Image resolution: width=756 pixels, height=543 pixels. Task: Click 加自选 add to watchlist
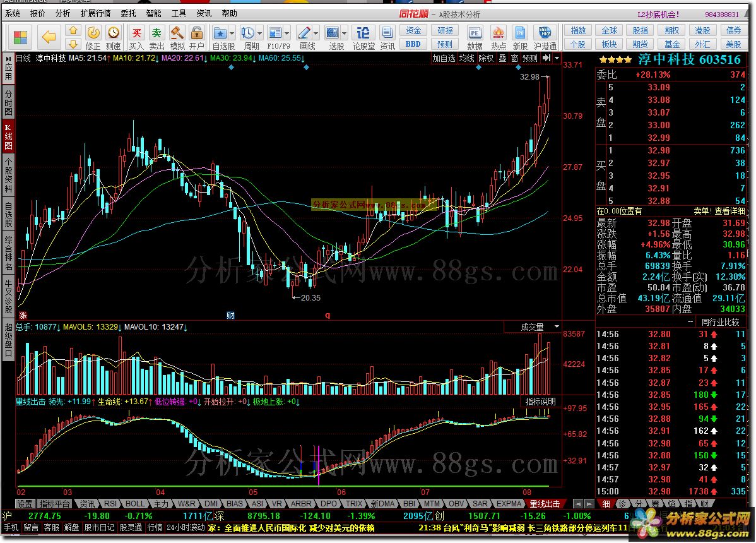(x=444, y=58)
